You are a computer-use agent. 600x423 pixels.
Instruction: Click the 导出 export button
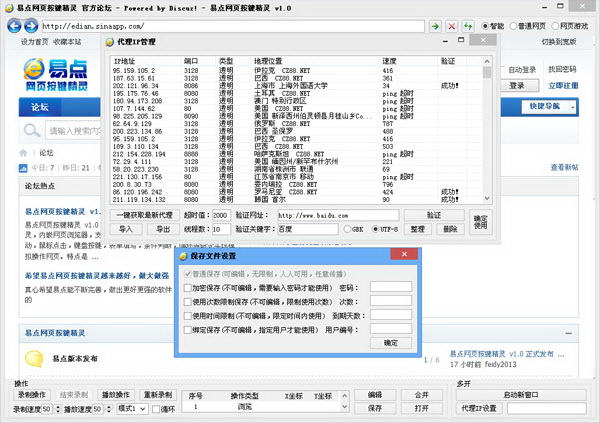pos(163,229)
